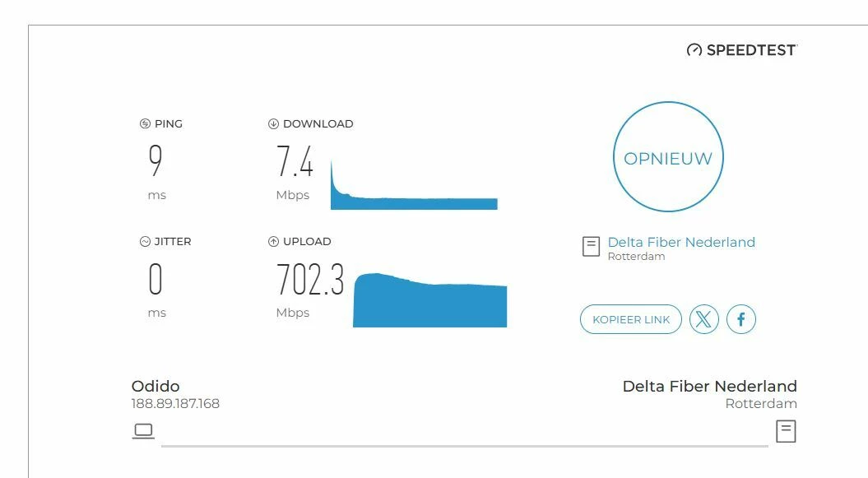This screenshot has width=868, height=478.
Task: Select the jitter wave icon
Action: click(145, 241)
